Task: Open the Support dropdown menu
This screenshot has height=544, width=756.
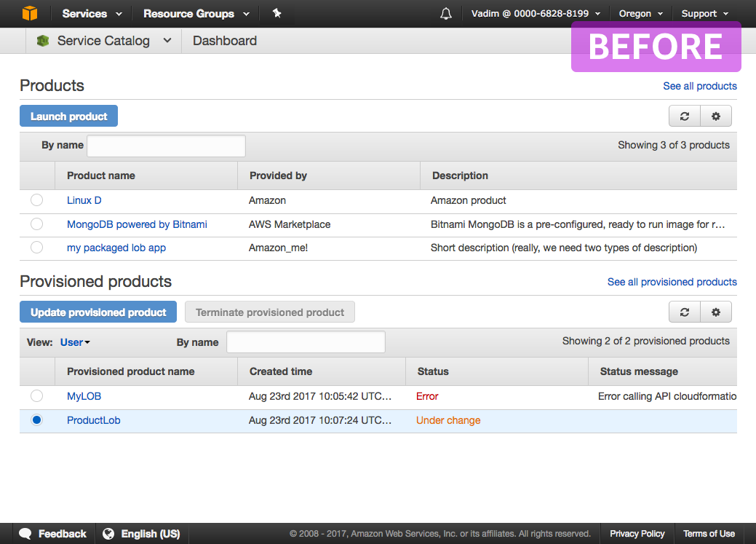Action: (x=704, y=14)
